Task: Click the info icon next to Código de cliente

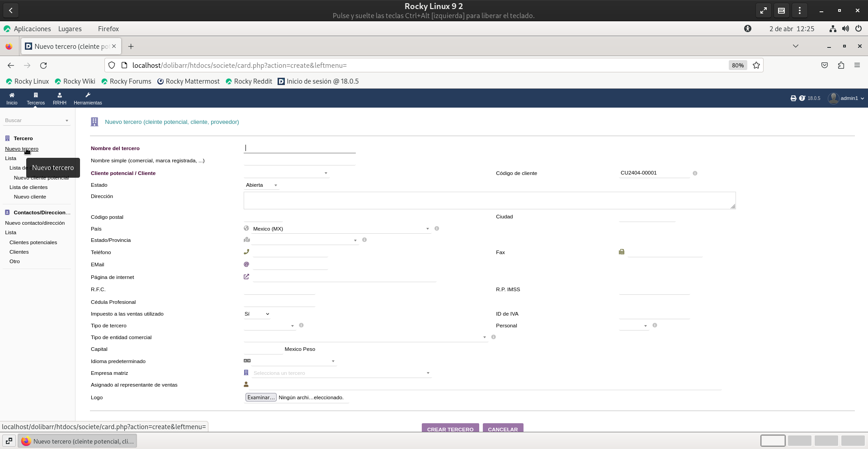Action: (695, 173)
